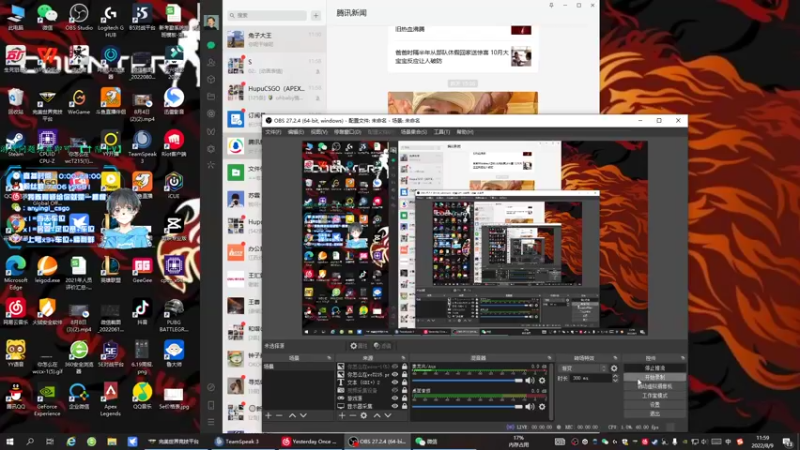
Task: Open Windows Start menu
Action: pyautogui.click(x=9, y=441)
